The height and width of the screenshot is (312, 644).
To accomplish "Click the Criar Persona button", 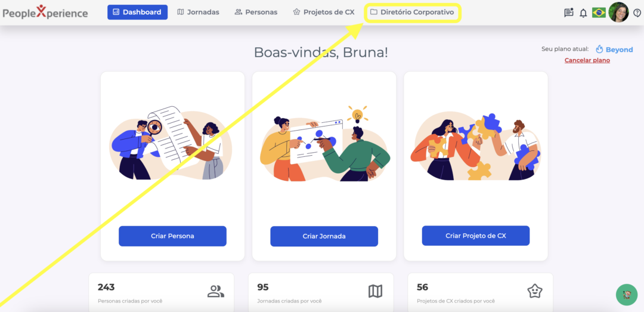I will point(172,236).
